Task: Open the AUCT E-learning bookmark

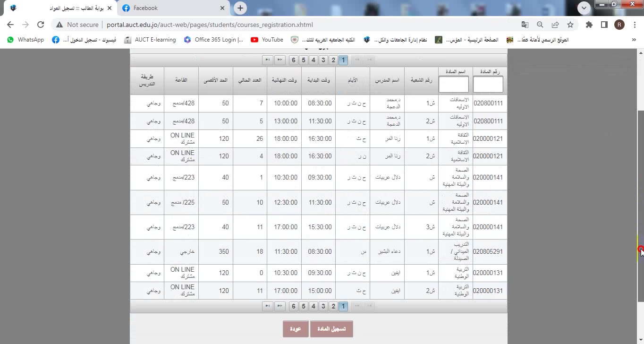Action: point(150,40)
